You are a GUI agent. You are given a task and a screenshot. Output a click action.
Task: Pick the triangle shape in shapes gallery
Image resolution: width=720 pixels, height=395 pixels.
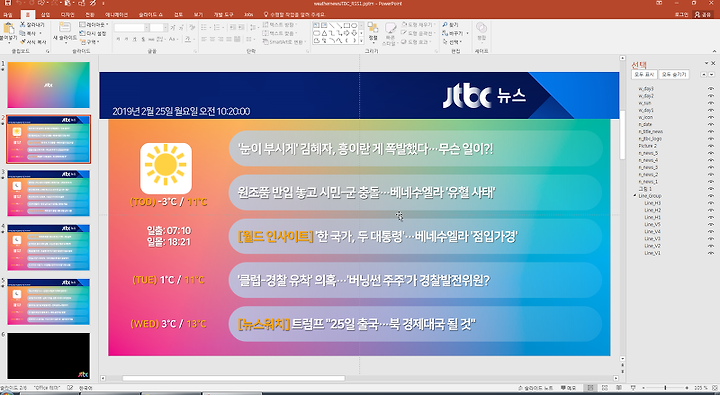324,33
